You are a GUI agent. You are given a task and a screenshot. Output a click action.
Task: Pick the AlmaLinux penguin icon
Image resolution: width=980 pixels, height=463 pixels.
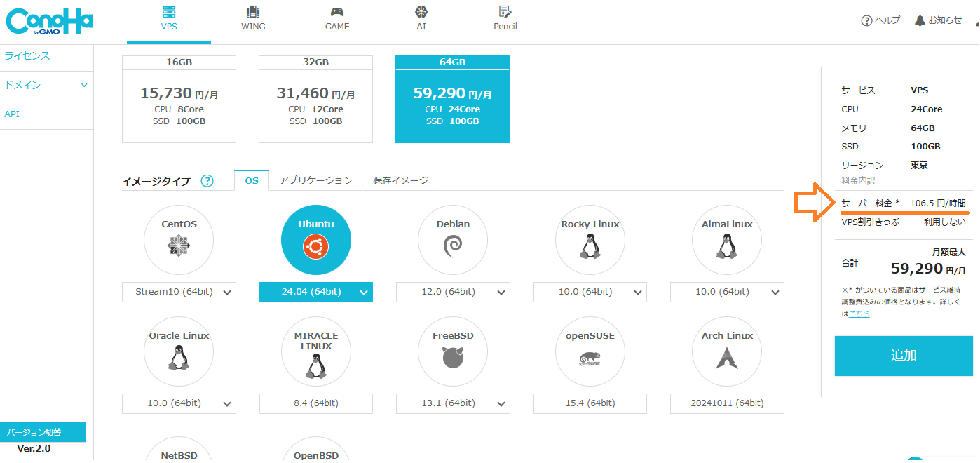click(727, 246)
